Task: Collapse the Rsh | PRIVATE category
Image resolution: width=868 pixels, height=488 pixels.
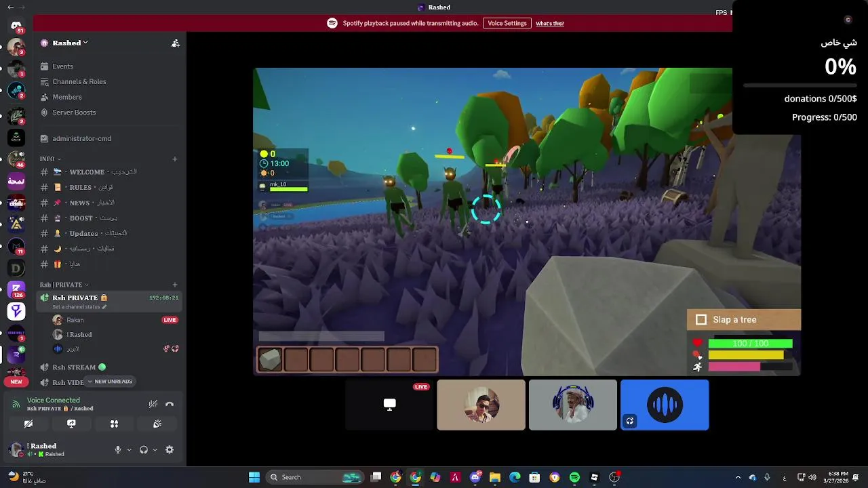Action: coord(64,285)
